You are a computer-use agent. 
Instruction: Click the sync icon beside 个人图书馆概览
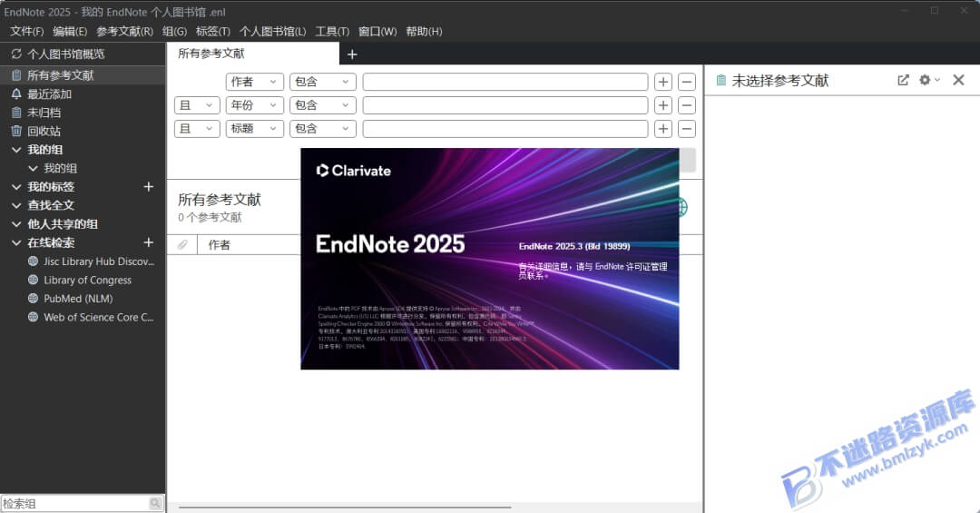(x=16, y=54)
